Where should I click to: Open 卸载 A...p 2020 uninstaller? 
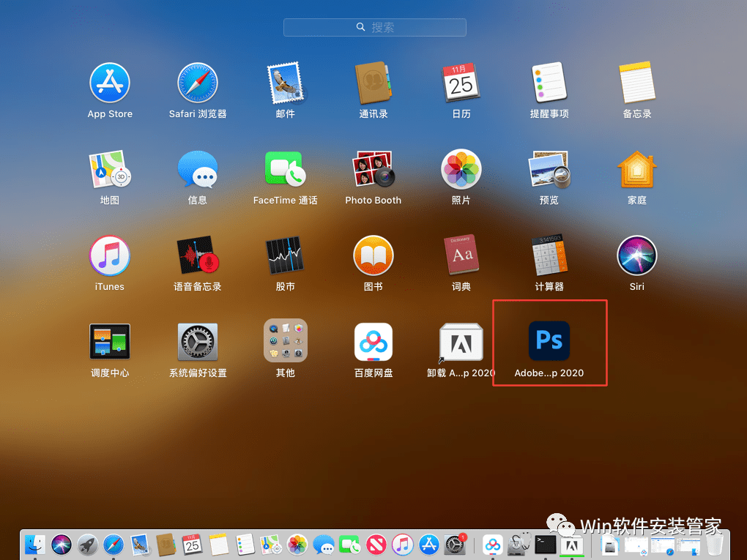coord(461,343)
